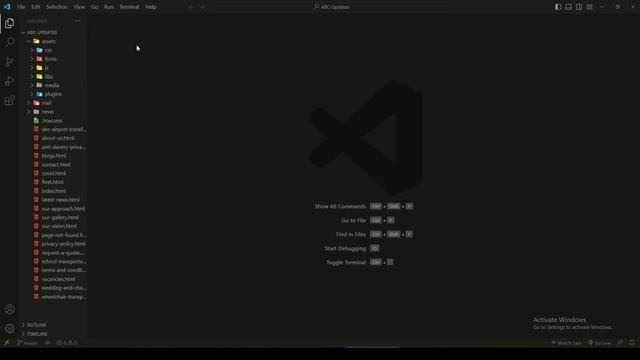Toggle secondary side bar visibility

click(x=579, y=7)
